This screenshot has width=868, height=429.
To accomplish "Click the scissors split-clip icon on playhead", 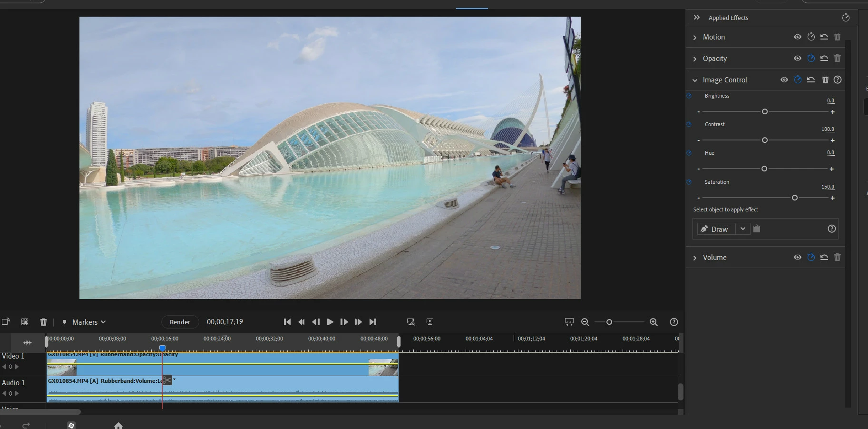I will tap(167, 380).
